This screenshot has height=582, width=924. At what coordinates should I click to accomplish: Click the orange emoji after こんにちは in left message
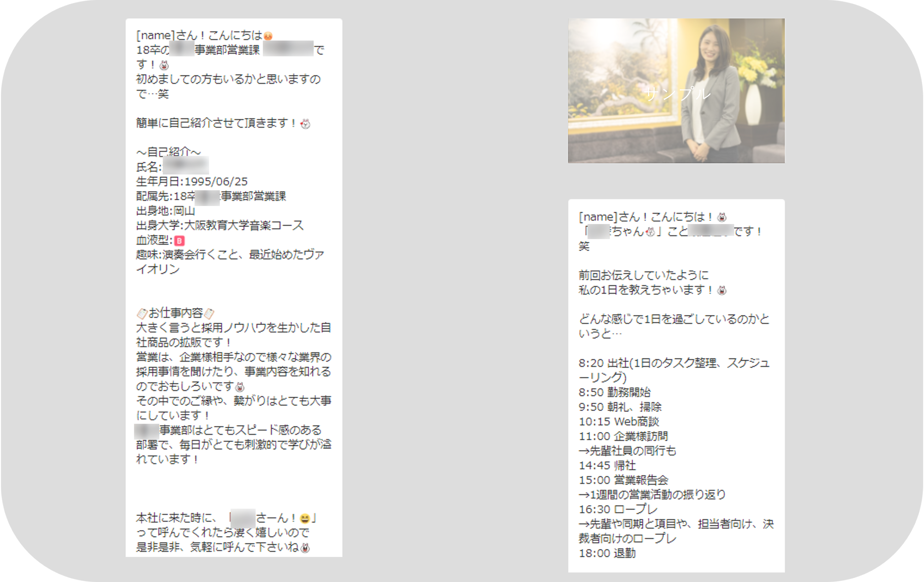pyautogui.click(x=268, y=36)
